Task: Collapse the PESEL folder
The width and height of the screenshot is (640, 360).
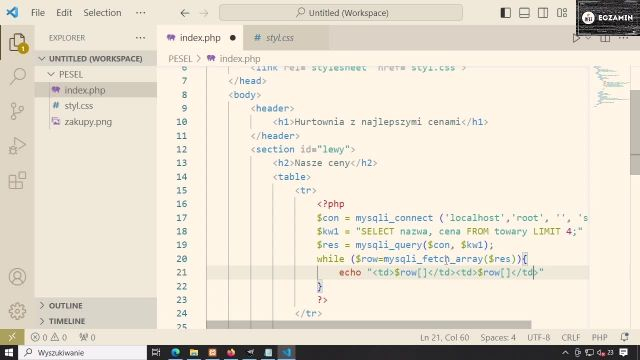Action: (x=96, y=74)
